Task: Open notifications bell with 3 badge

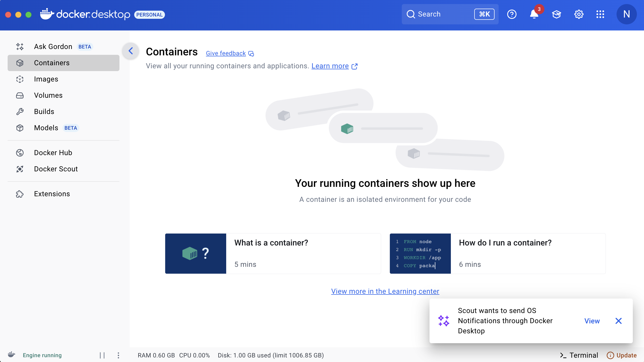Action: (534, 14)
